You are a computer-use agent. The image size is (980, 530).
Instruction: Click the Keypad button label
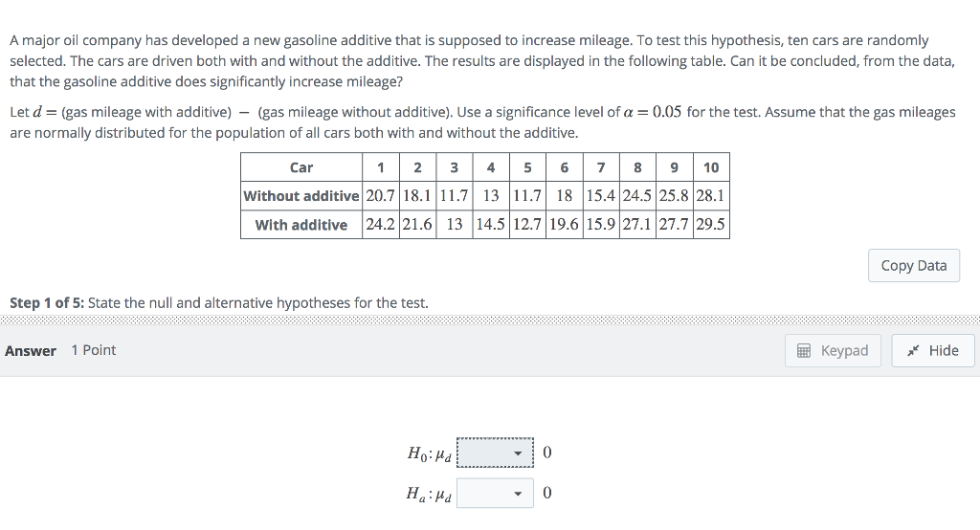click(844, 351)
